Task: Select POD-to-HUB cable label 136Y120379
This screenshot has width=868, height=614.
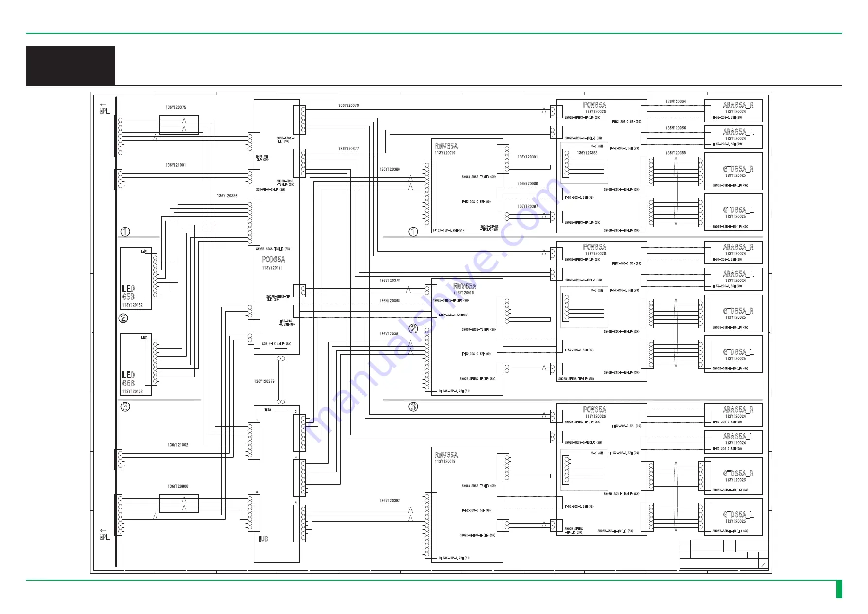Action: coord(264,381)
